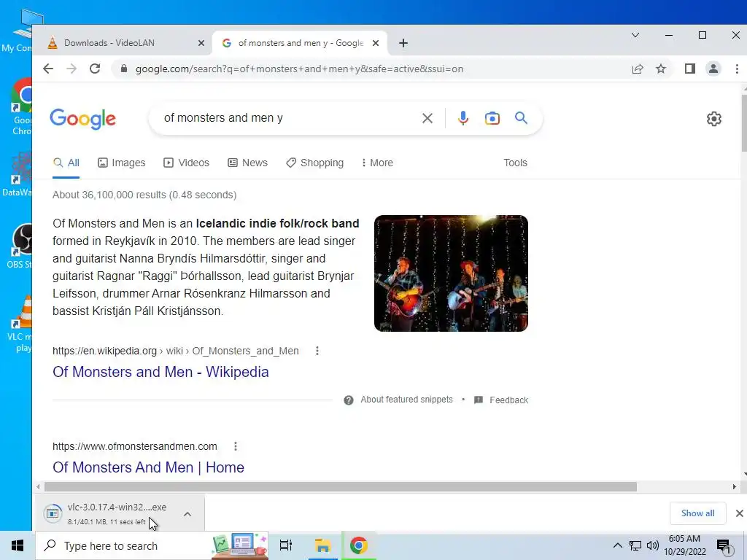Click the horizontal scrollbar left arrow

coord(38,486)
